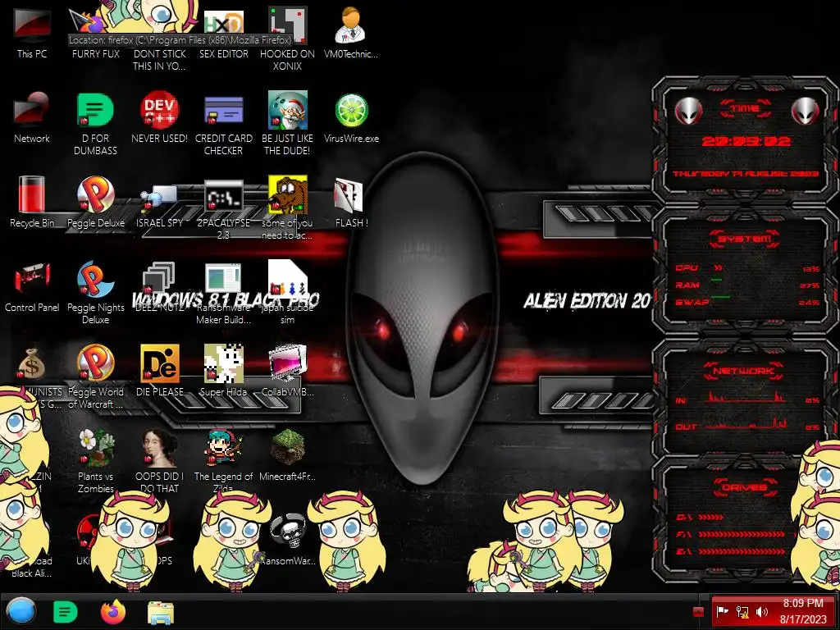Screen dimensions: 840x630
Task: Click the TIME gadget header
Action: tap(745, 109)
